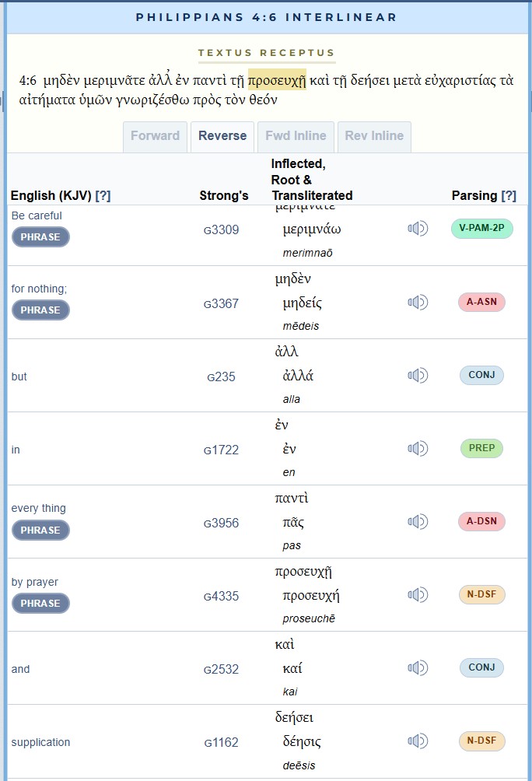Screen dimensions: 532x781
Task: Switch to the Forward tab
Action: click(155, 136)
